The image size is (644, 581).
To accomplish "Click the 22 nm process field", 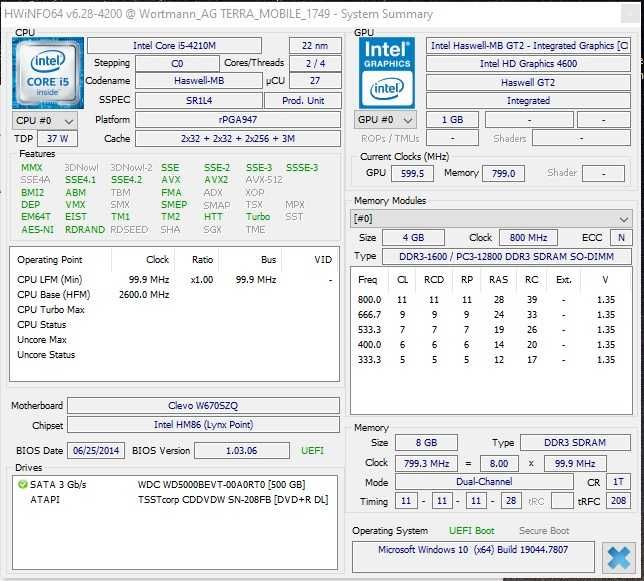I will pyautogui.click(x=315, y=46).
